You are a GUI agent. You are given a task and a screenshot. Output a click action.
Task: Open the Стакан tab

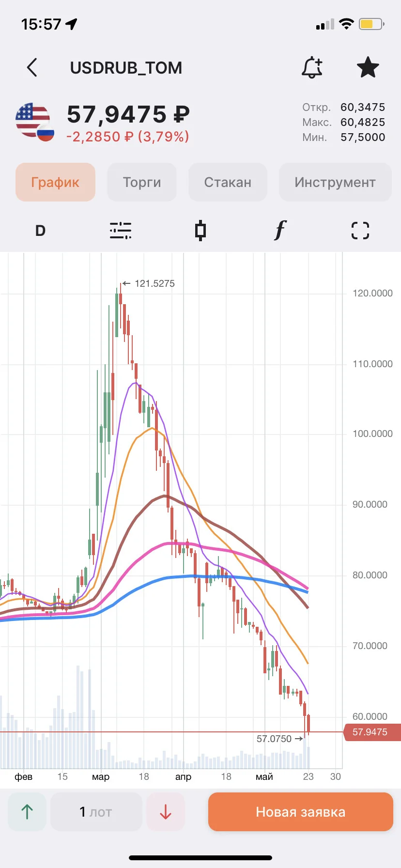[228, 182]
